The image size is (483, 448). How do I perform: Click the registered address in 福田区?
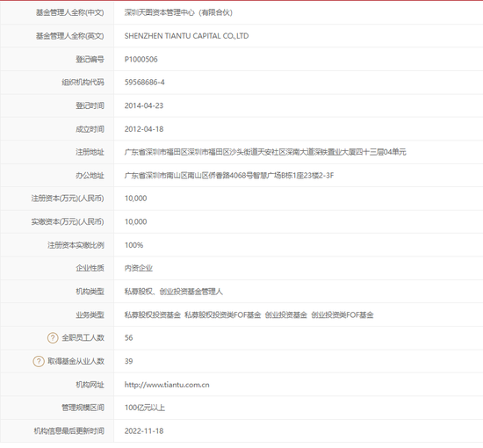[x=265, y=152]
